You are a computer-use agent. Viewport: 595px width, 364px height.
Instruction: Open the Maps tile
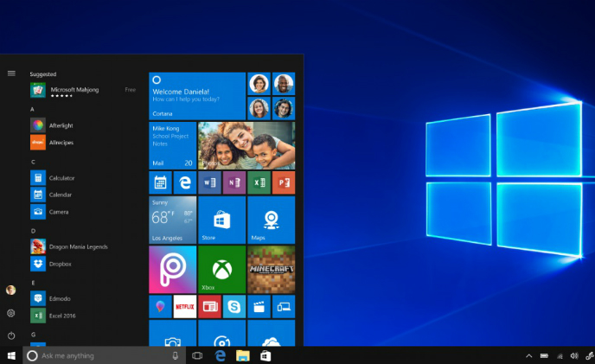[272, 220]
